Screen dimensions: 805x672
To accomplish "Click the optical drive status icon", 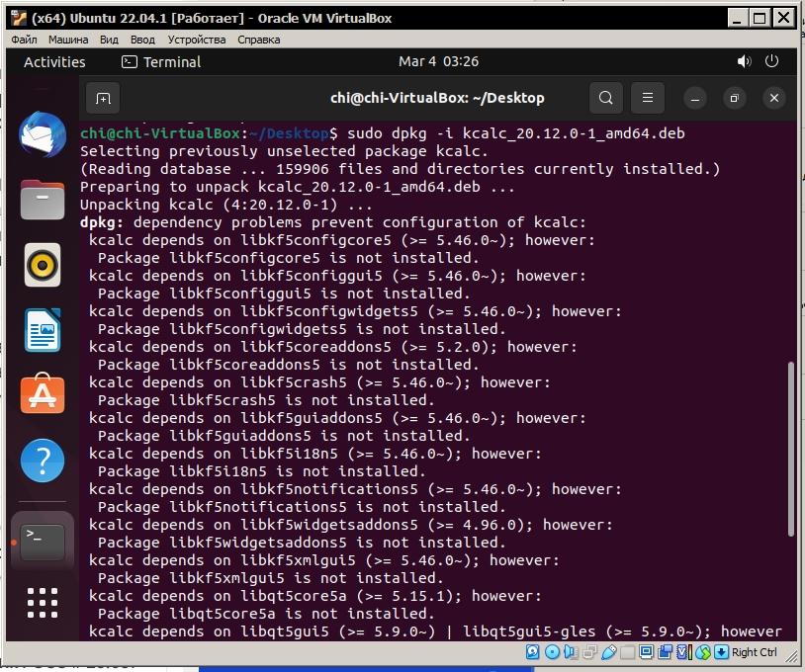I will pyautogui.click(x=553, y=652).
